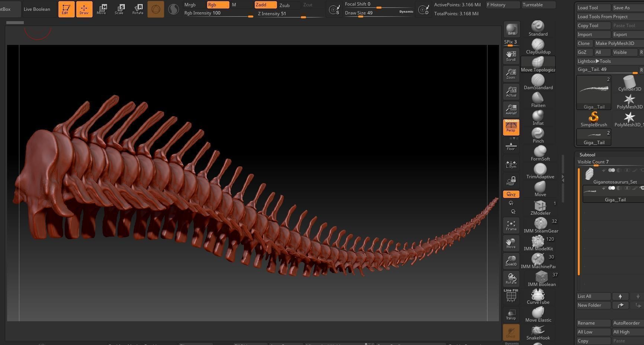The height and width of the screenshot is (345, 644).
Task: Select the ClayBuildup brush
Action: 538,46
